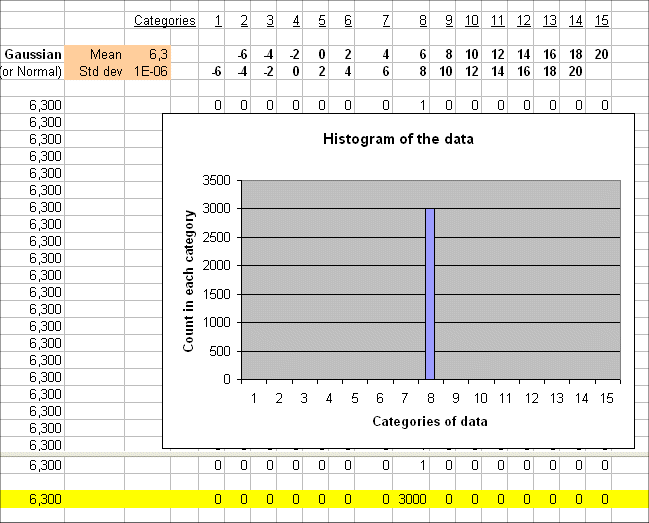Click the horizontal axis title Categories of data
This screenshot has width=649, height=523.
[430, 421]
